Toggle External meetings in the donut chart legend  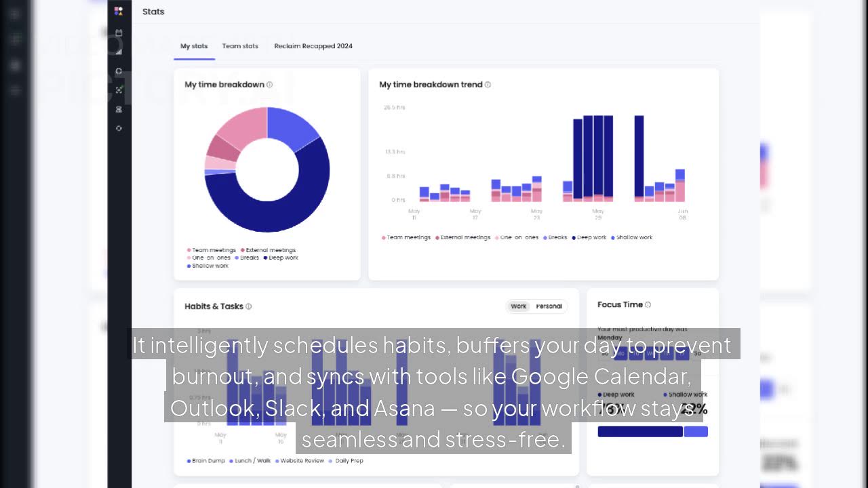[268, 250]
